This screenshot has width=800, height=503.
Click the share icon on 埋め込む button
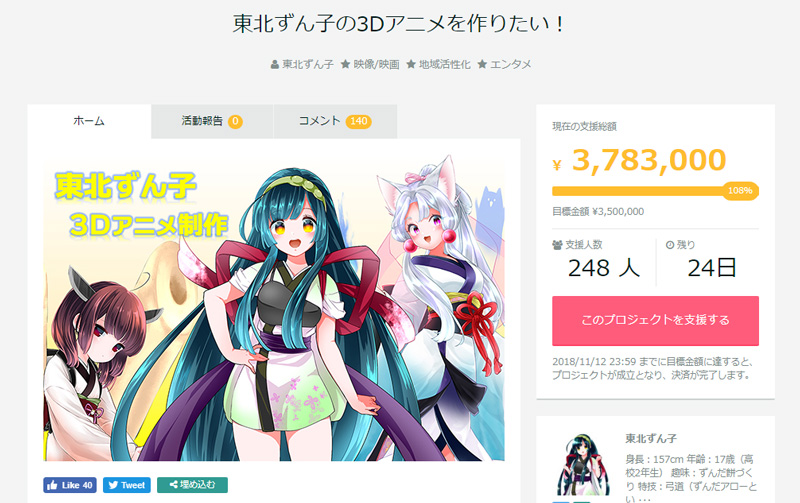(x=173, y=485)
